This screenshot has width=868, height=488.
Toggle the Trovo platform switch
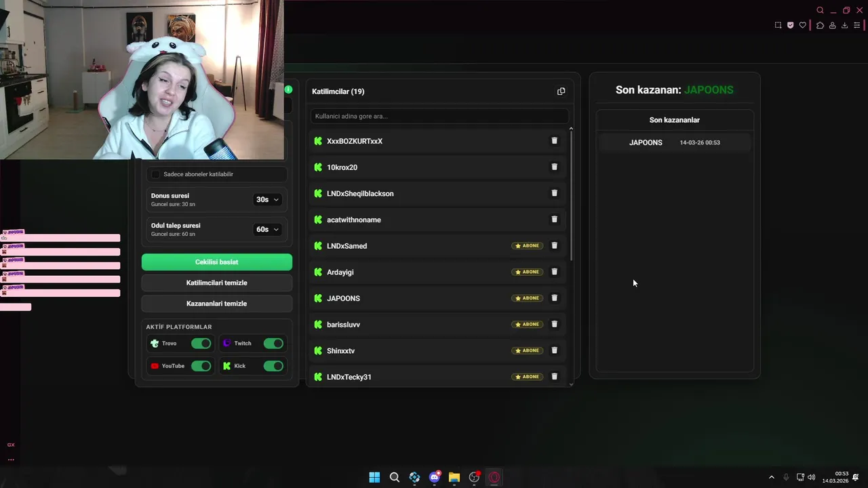tap(201, 344)
